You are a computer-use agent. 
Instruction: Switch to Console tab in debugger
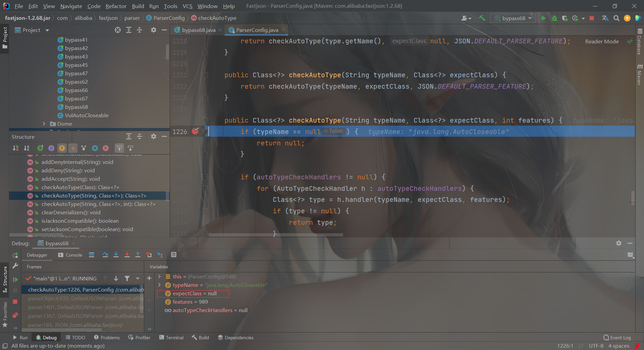tap(70, 255)
